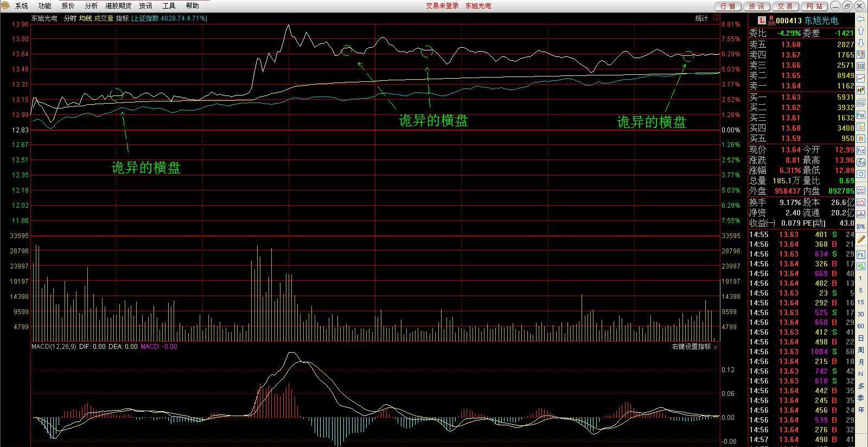Switch to weekly 周 period
The width and height of the screenshot is (868, 447).
click(860, 349)
